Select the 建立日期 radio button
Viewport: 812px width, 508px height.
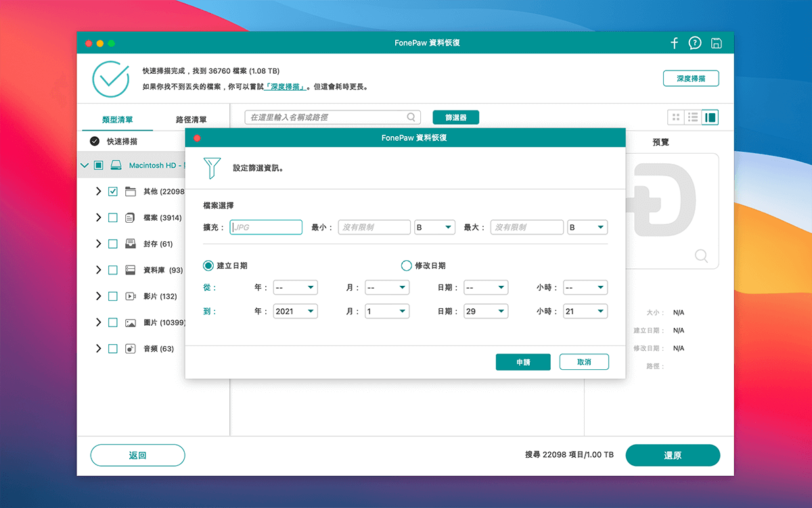pyautogui.click(x=208, y=266)
